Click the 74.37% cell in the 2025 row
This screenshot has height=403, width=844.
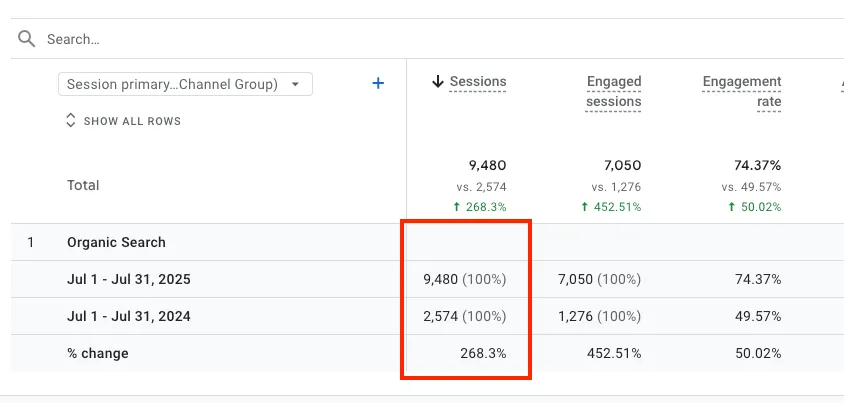[757, 279]
